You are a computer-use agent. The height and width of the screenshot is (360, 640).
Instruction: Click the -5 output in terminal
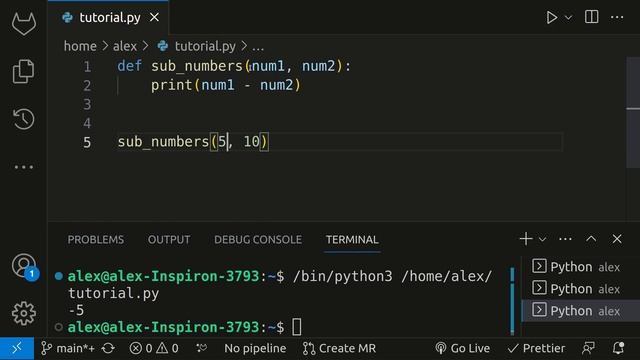(x=76, y=311)
